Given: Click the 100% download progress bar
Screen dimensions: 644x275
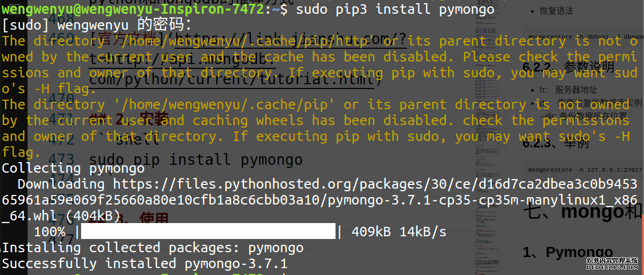Looking at the screenshot, I should click(x=208, y=232).
